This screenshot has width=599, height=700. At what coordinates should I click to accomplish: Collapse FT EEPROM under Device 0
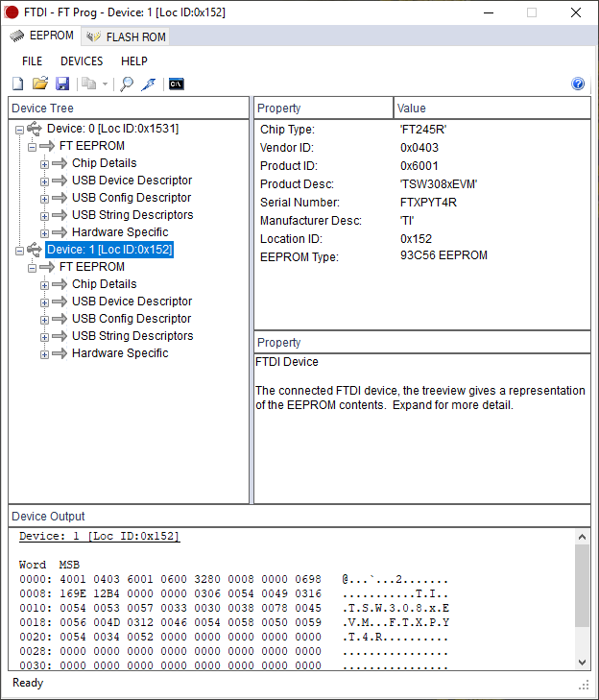(x=32, y=147)
